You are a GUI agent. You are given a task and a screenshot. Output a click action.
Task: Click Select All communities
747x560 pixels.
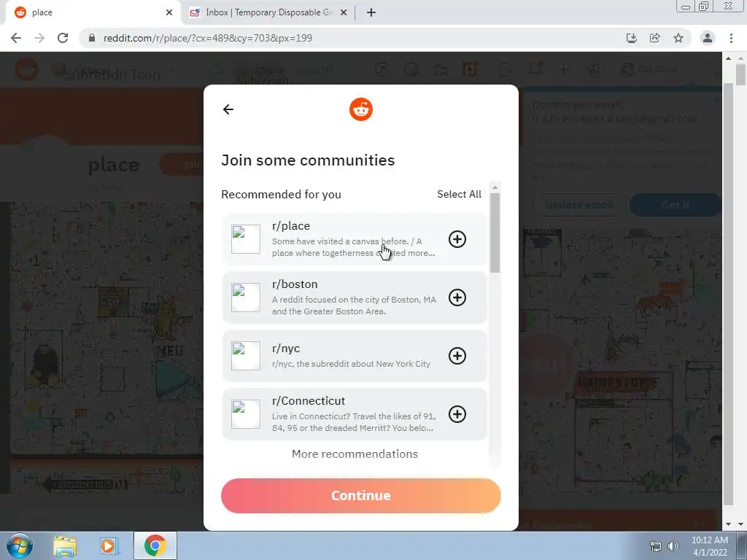tap(460, 194)
